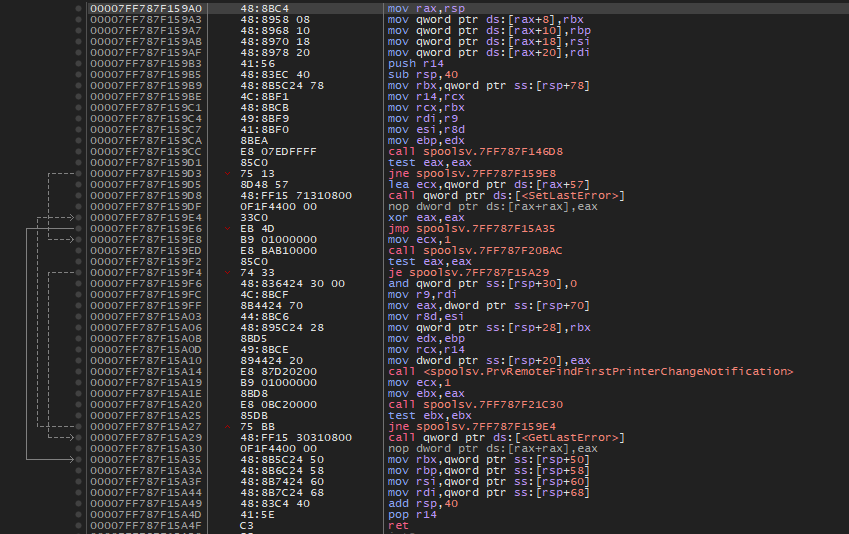849x534 pixels.
Task: Select instruction mov esi,r8d
Action: point(426,130)
